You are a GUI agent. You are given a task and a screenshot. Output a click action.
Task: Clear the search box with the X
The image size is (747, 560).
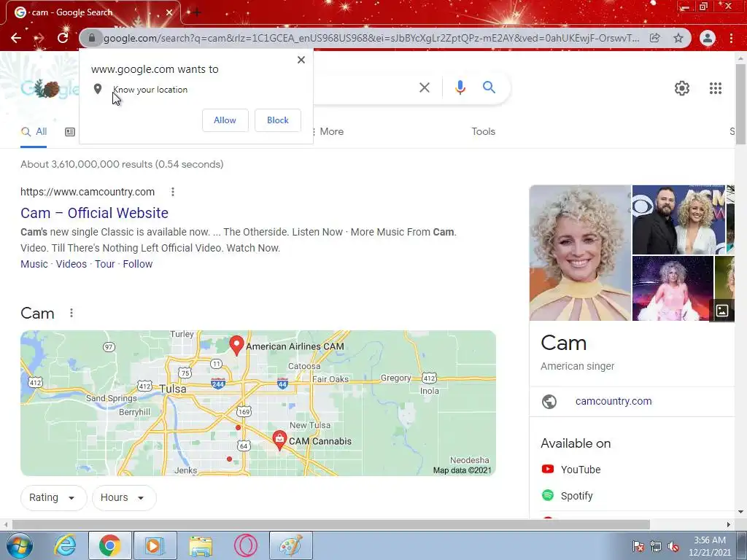(425, 87)
